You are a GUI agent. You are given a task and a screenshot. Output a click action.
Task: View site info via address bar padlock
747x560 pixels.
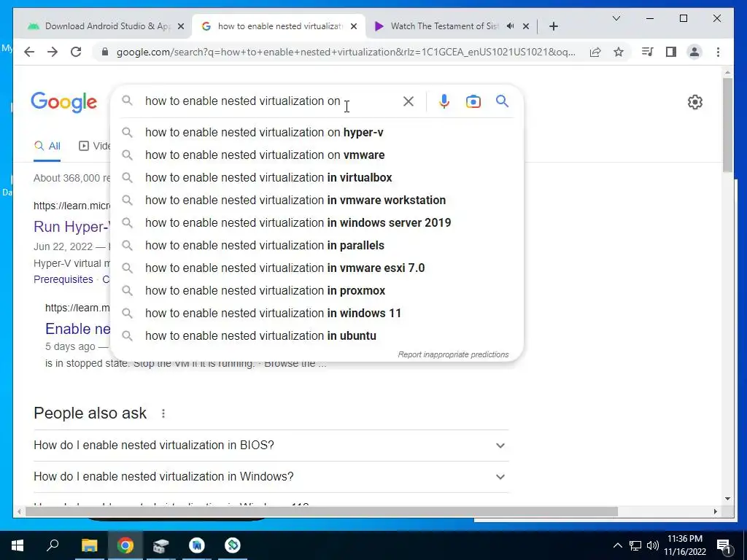[x=105, y=52]
